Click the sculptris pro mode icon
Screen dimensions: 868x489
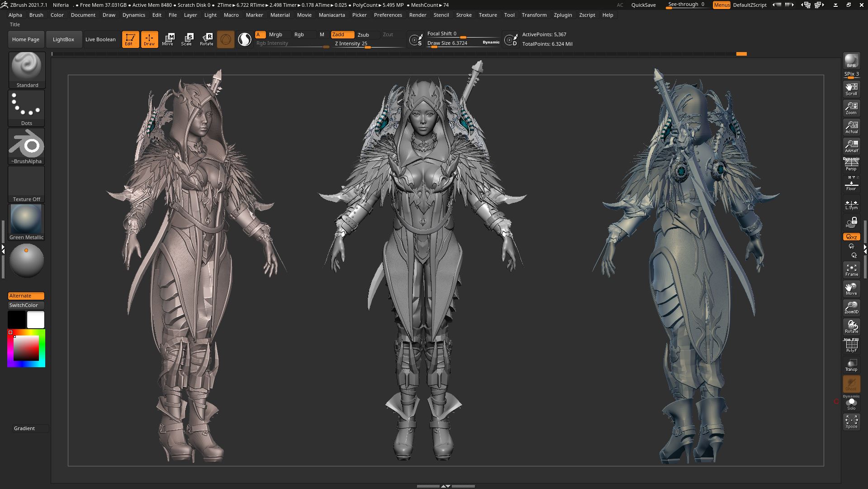(x=245, y=39)
